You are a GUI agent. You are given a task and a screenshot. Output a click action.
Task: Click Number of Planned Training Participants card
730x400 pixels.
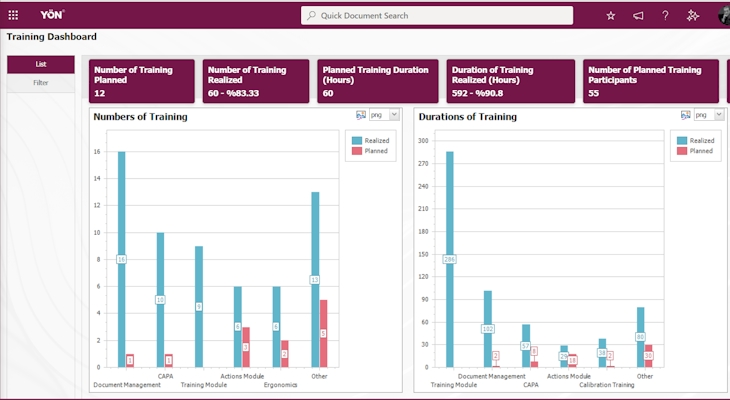(x=651, y=81)
